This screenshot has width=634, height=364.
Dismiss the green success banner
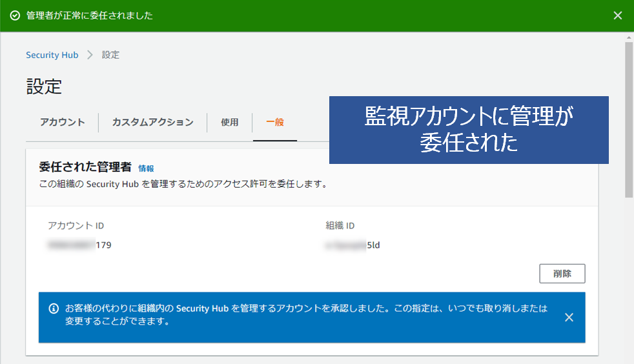618,15
